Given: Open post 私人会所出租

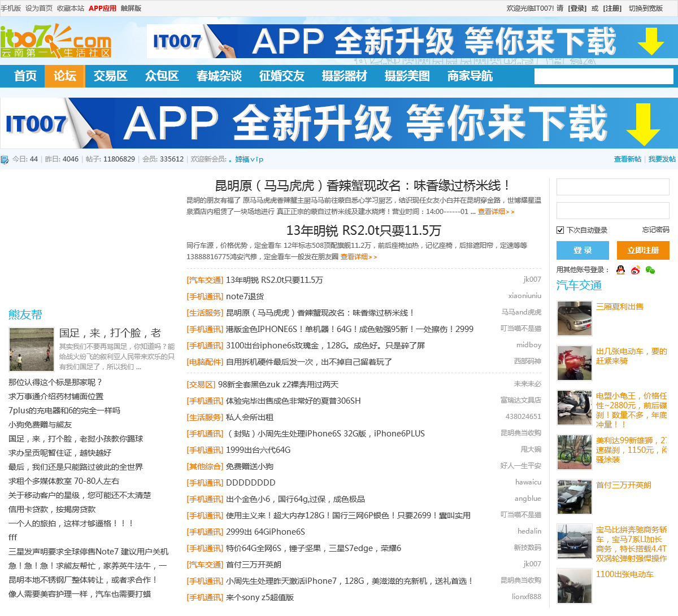Looking at the screenshot, I should pos(250,417).
